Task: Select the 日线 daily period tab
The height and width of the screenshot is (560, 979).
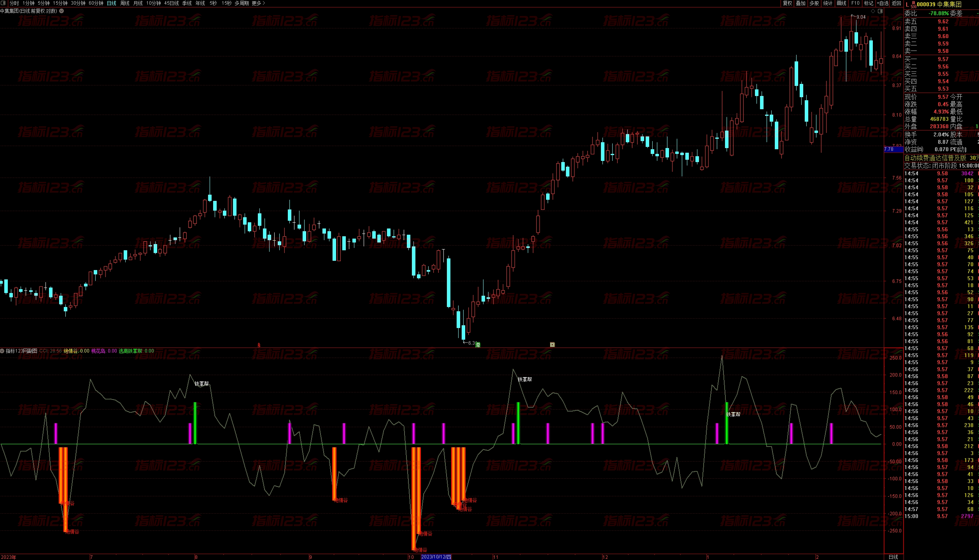Action: point(112,3)
